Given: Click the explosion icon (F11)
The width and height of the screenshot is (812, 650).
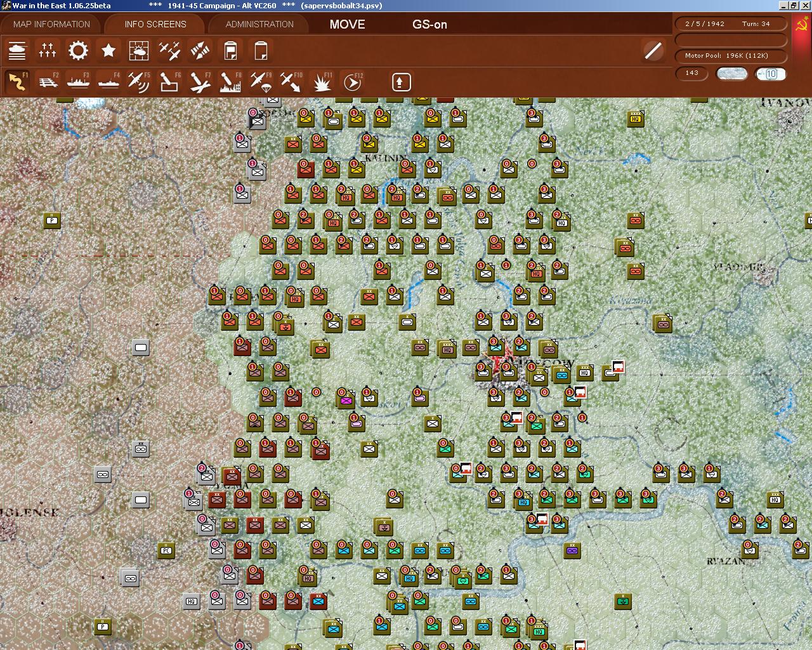Looking at the screenshot, I should pyautogui.click(x=322, y=82).
